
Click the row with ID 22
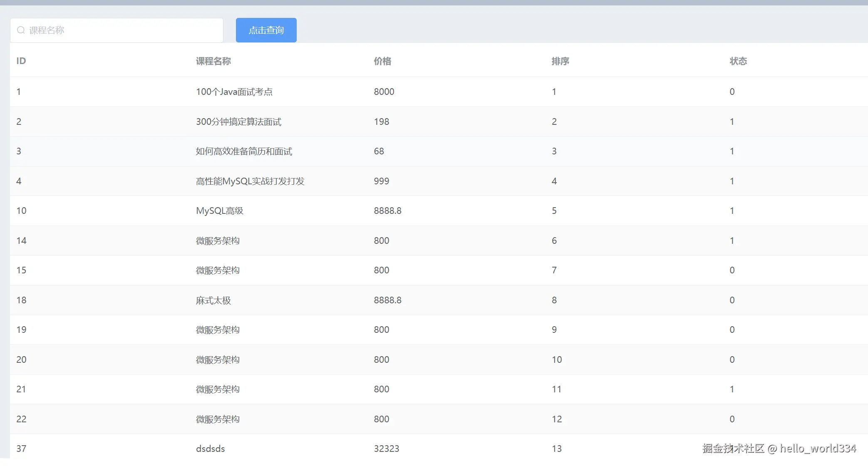[21, 419]
